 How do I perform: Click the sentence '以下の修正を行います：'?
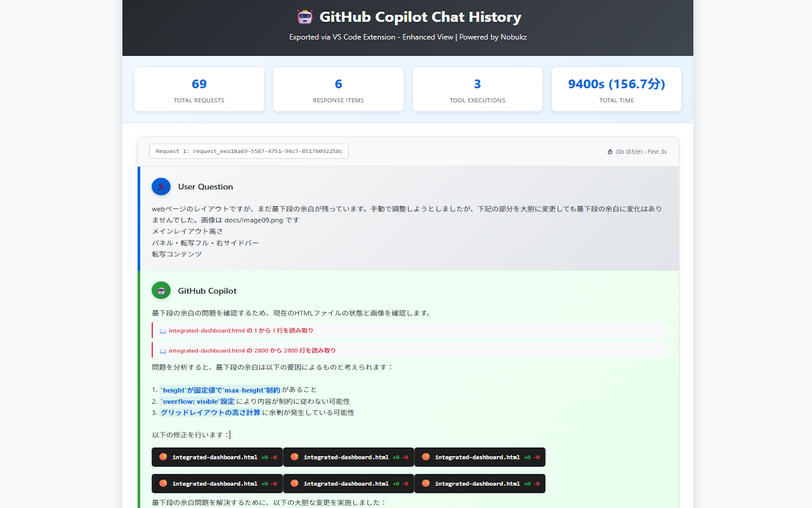(x=190, y=435)
